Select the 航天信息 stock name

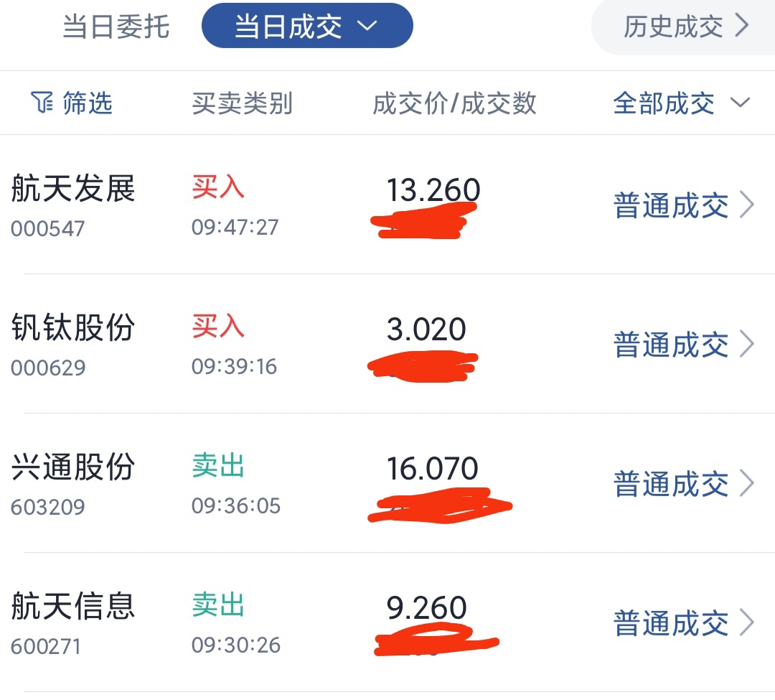point(73,606)
